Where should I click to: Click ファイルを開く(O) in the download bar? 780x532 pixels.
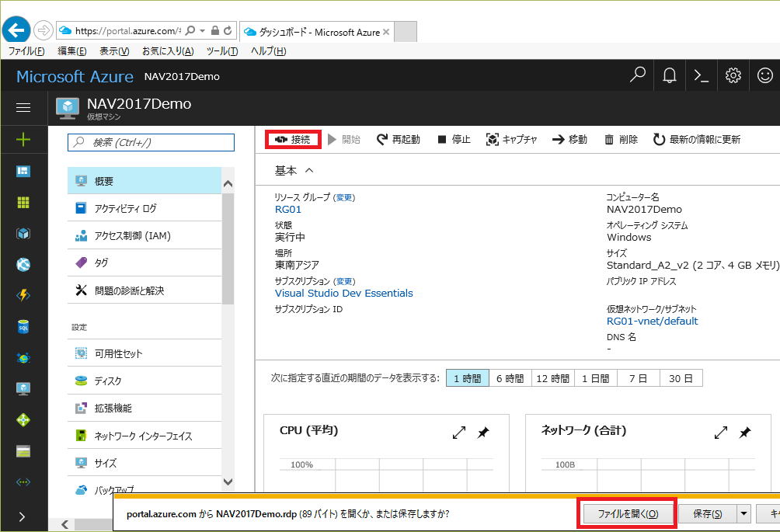tap(628, 513)
